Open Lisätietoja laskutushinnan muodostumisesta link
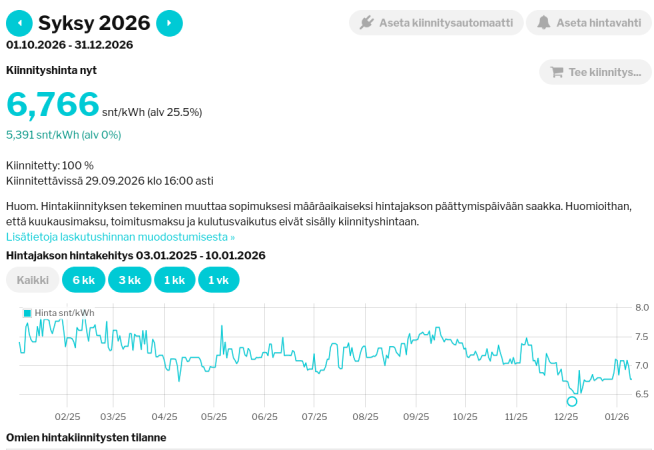The width and height of the screenshot is (654, 450). [121, 237]
